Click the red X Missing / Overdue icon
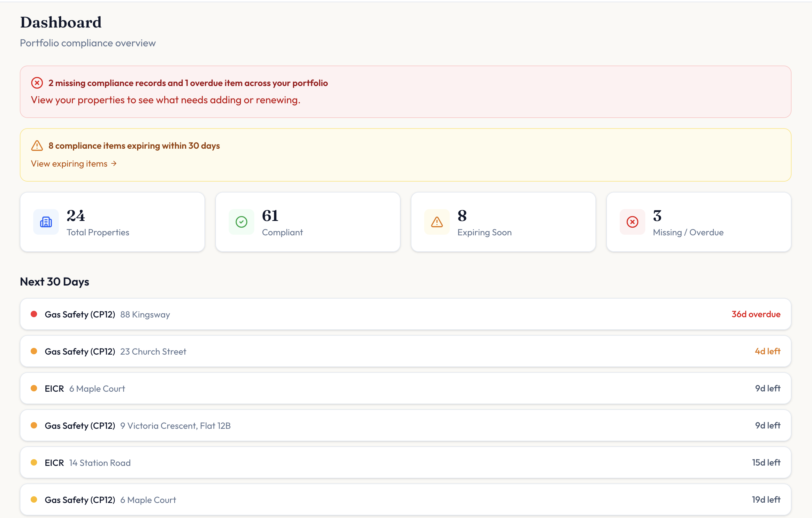This screenshot has height=518, width=812. point(632,222)
